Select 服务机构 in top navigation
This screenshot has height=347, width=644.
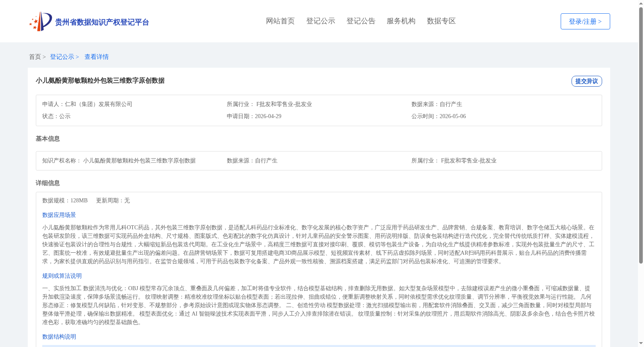(401, 21)
